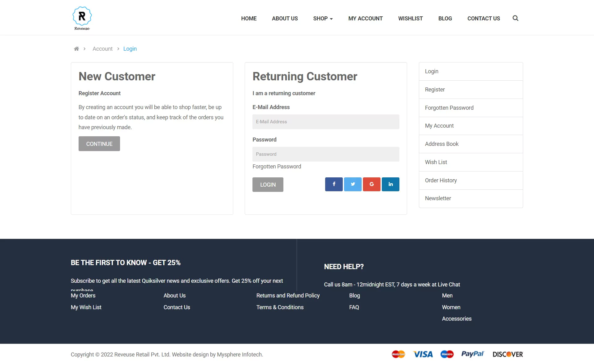Click the home breadcrumb icon
This screenshot has width=594, height=364.
pos(76,49)
